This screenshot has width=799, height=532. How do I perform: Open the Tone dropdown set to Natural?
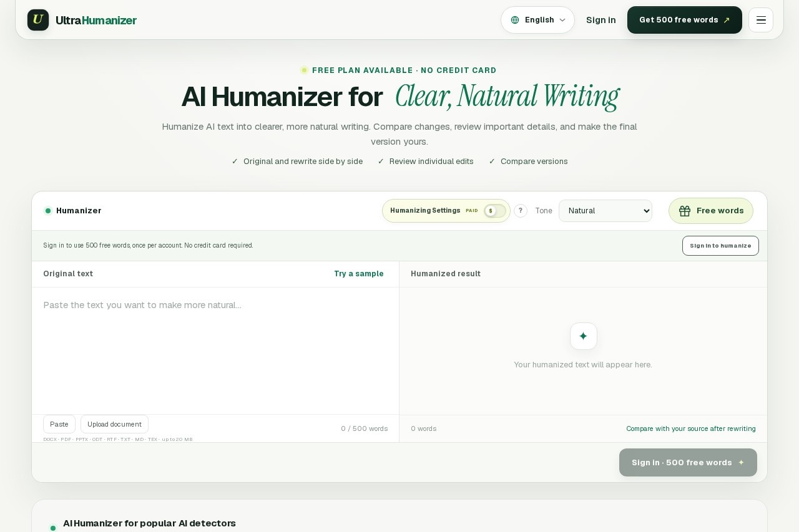[x=605, y=211]
